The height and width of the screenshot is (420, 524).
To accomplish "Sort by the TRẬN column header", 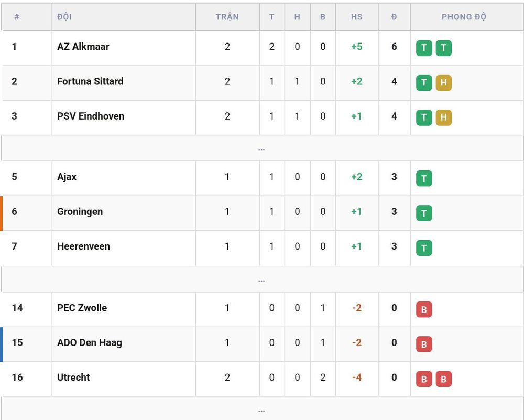I will [x=227, y=17].
